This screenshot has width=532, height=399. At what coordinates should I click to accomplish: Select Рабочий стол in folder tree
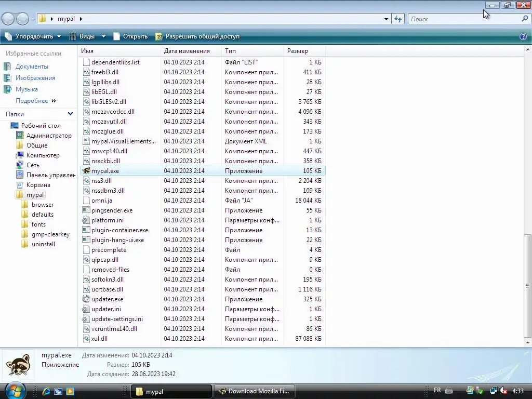click(x=41, y=126)
